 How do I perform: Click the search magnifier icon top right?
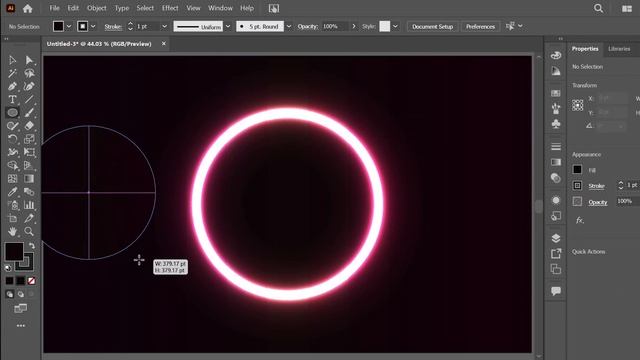[598, 8]
